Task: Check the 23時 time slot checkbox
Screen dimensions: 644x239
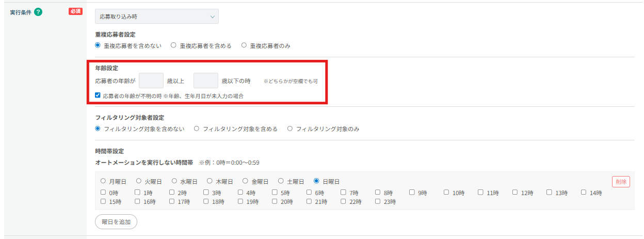Action: [x=378, y=201]
